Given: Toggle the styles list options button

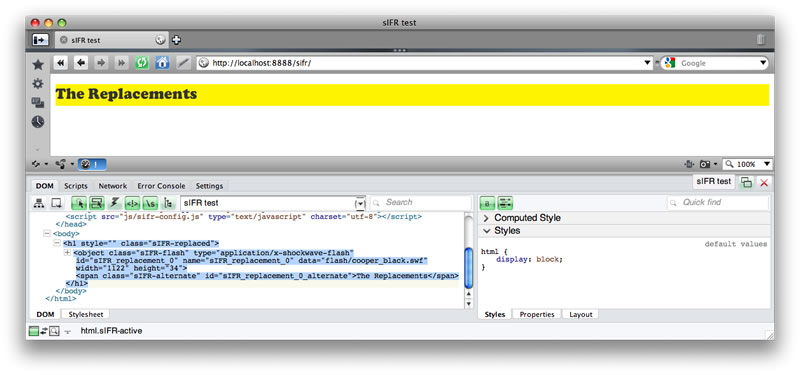Looking at the screenshot, I should pyautogui.click(x=505, y=203).
